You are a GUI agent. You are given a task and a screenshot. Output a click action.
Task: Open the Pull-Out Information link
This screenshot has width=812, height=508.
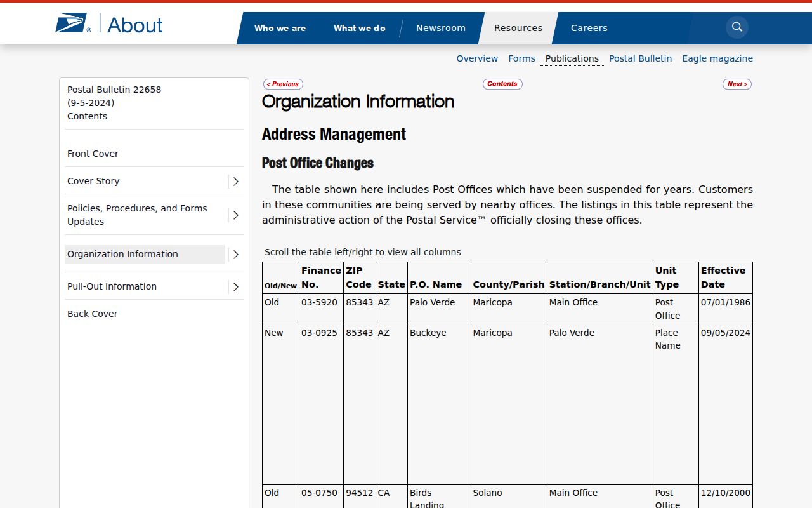(x=112, y=286)
